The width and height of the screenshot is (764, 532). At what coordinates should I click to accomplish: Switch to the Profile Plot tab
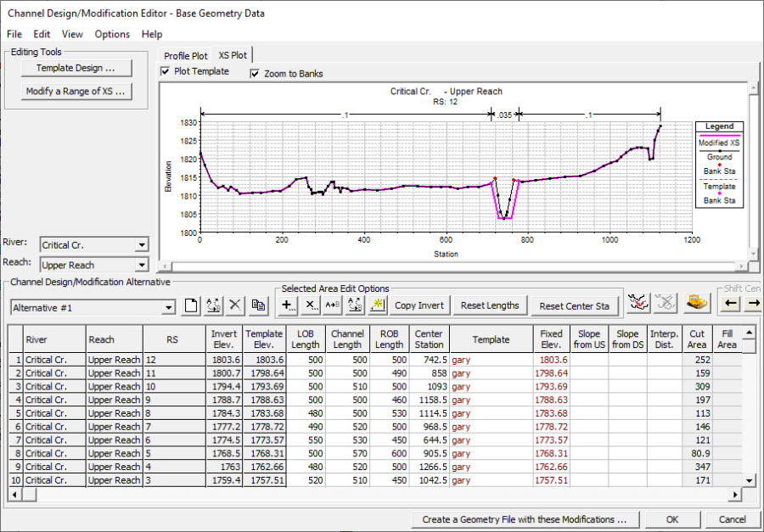(x=186, y=56)
